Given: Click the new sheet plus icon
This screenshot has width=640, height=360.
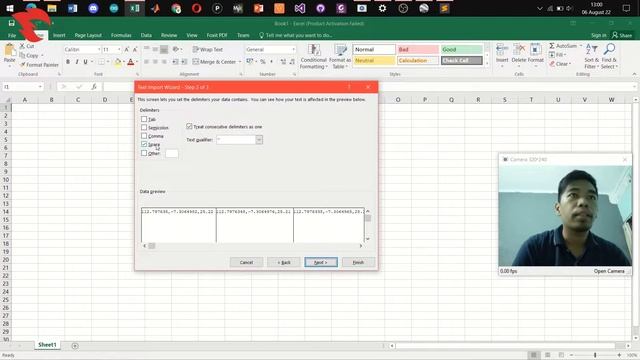Looking at the screenshot, I should (x=75, y=346).
